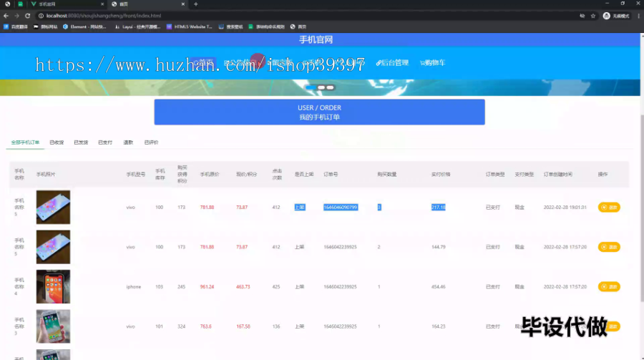Image resolution: width=644 pixels, height=360 pixels.
Task: Select the first carousel indicator dot
Action: (x=311, y=87)
